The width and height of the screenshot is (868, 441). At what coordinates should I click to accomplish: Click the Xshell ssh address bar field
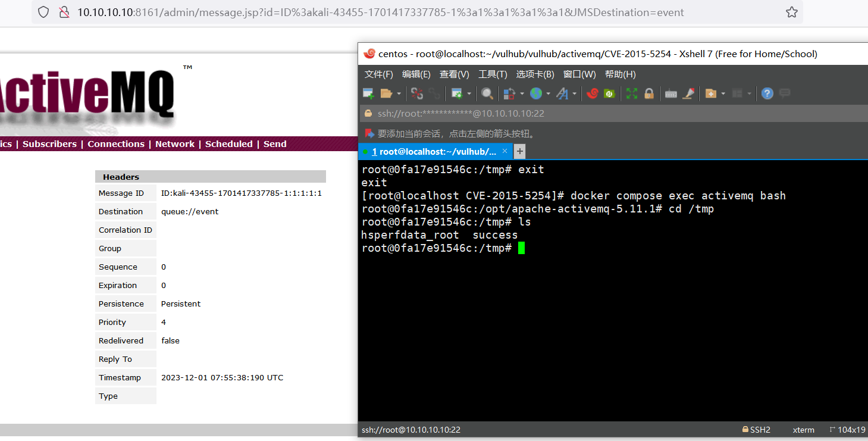(x=613, y=113)
